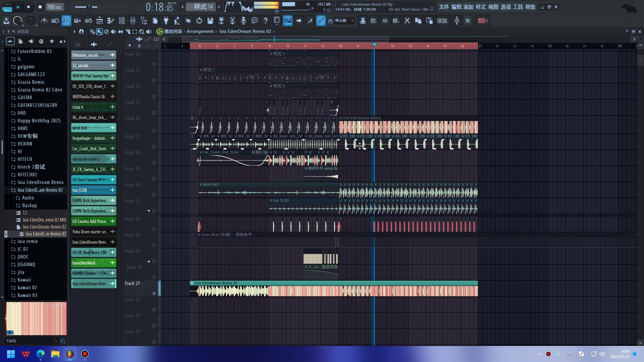Expand the Kawaii 03 folder
Screen dimensions: 644x362
click(x=28, y=295)
